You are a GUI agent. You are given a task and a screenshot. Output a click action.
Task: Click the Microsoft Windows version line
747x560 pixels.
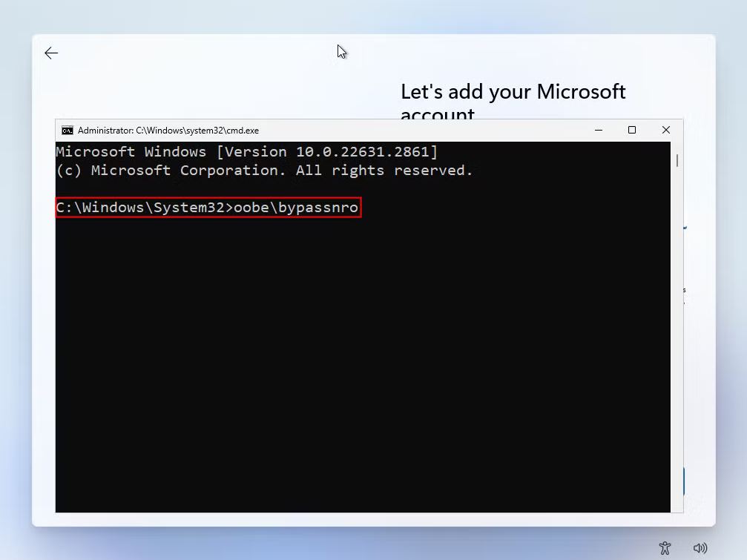point(246,152)
